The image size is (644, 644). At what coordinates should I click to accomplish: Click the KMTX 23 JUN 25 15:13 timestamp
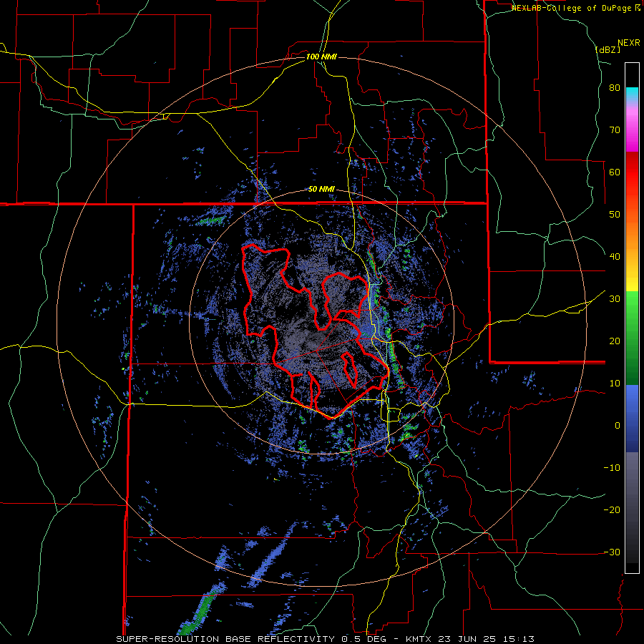[470, 639]
